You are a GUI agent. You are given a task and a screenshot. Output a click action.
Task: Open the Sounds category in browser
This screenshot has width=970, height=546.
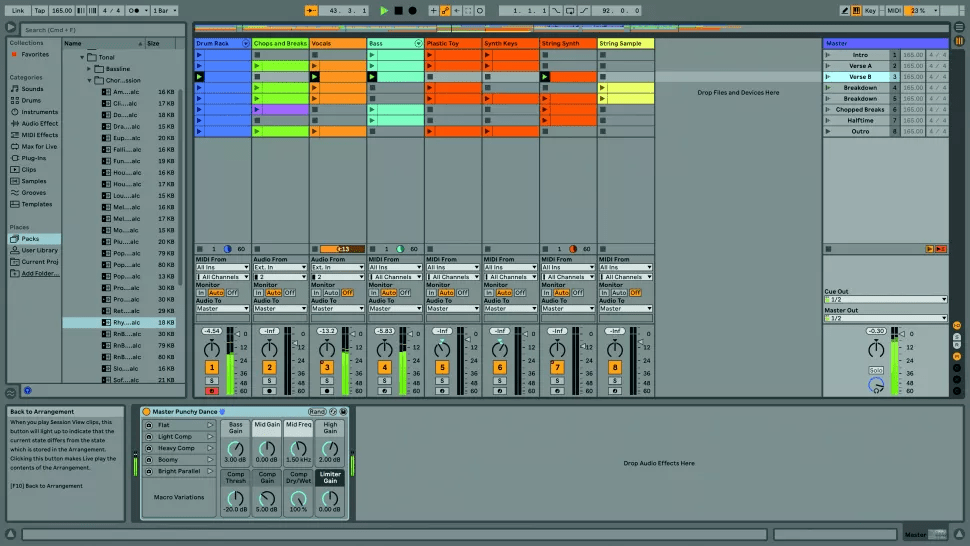tap(33, 88)
